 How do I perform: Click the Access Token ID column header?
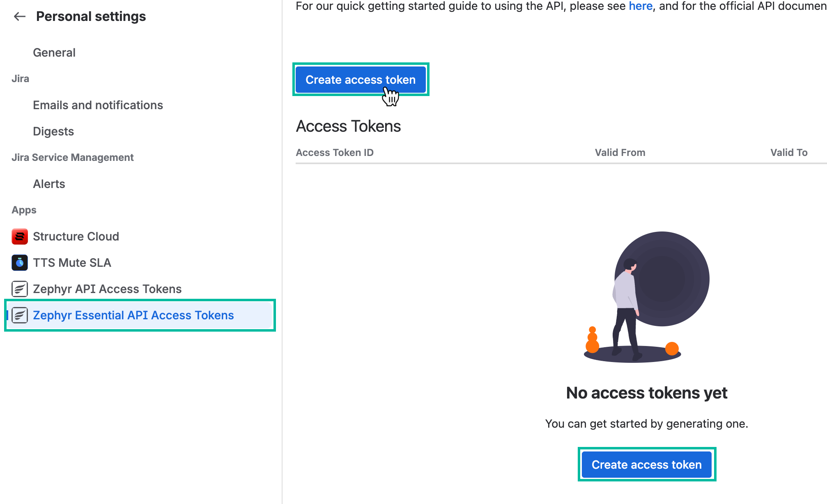pos(335,153)
